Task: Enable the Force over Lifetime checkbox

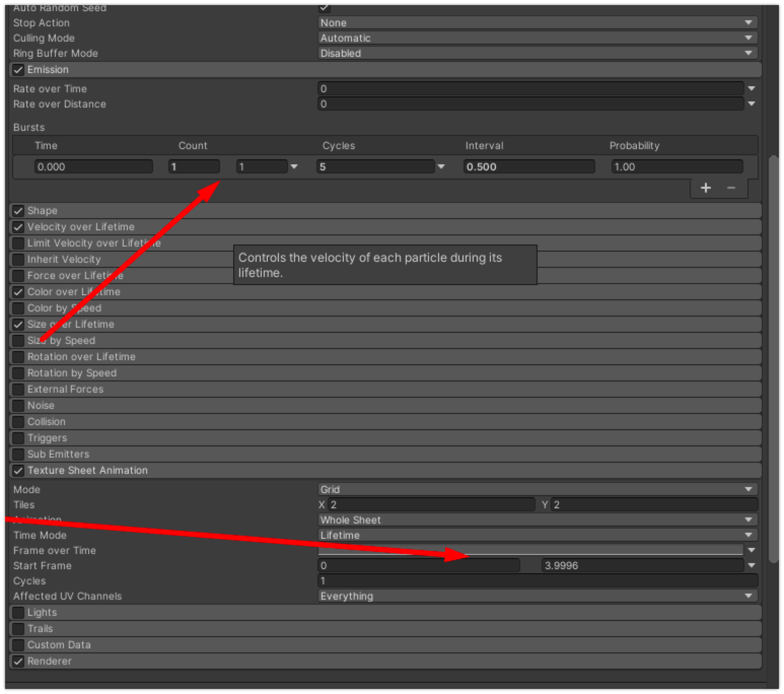Action: pos(18,276)
